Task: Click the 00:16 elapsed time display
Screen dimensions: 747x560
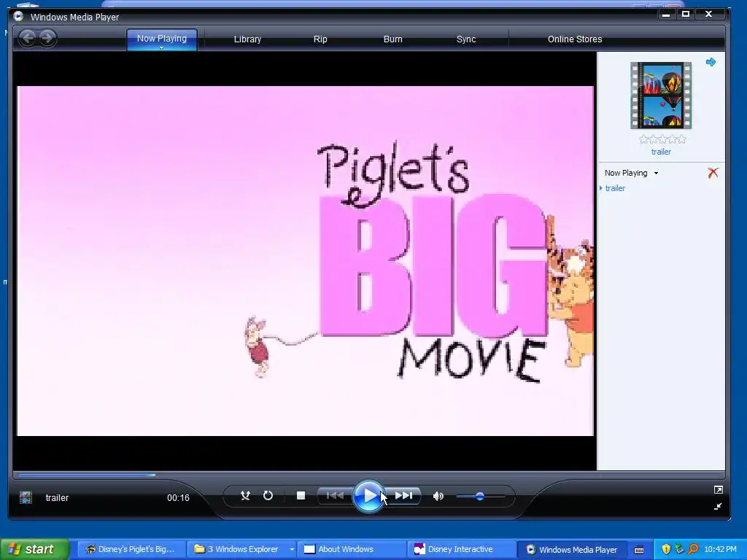Action: (x=178, y=497)
